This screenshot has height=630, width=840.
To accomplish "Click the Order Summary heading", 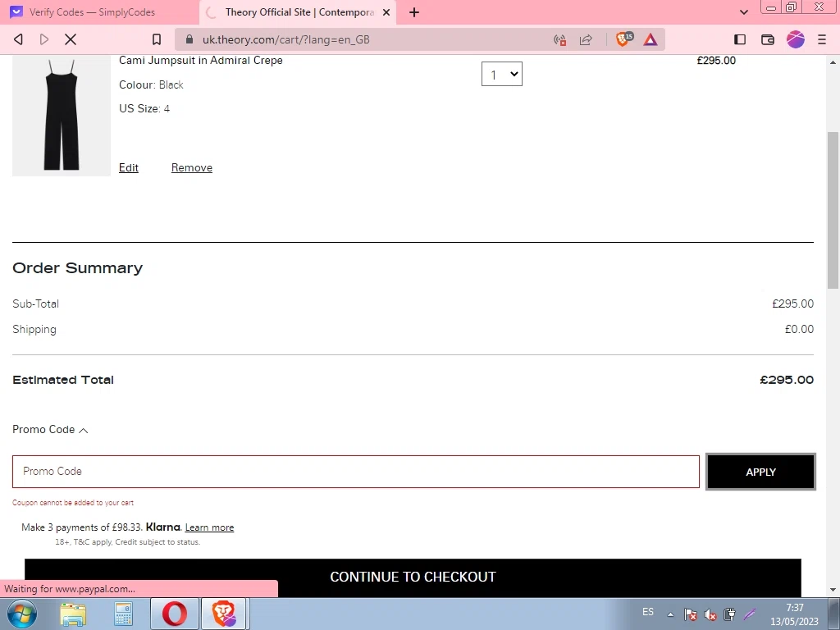I will [78, 268].
